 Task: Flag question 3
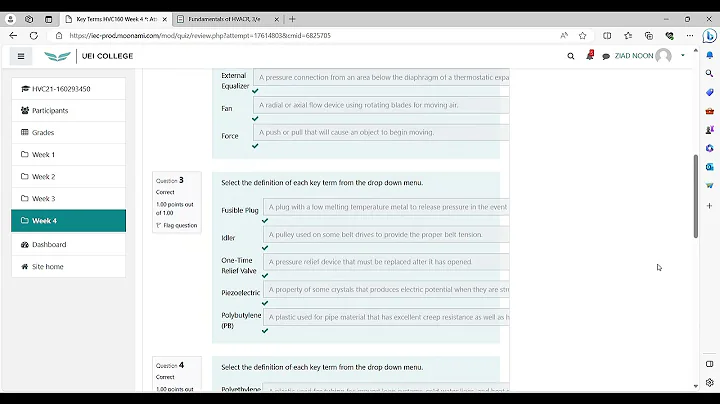point(177,225)
